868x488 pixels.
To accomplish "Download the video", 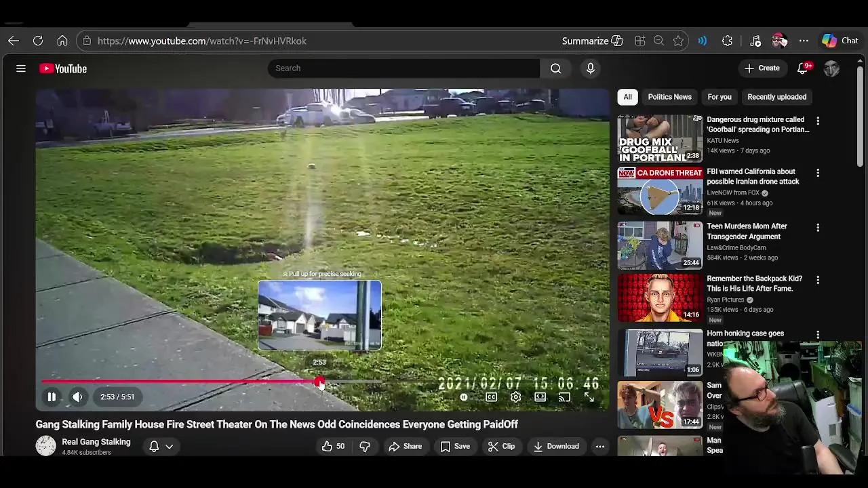I will tap(556, 446).
